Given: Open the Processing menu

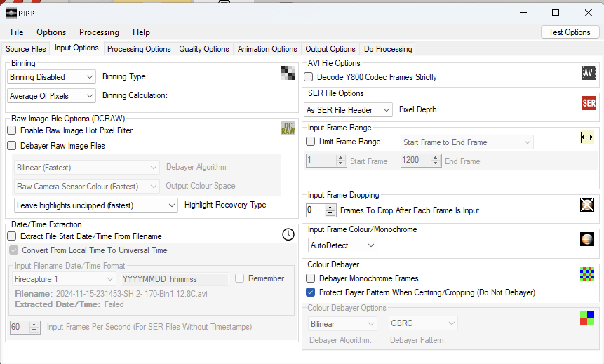Looking at the screenshot, I should pos(99,32).
